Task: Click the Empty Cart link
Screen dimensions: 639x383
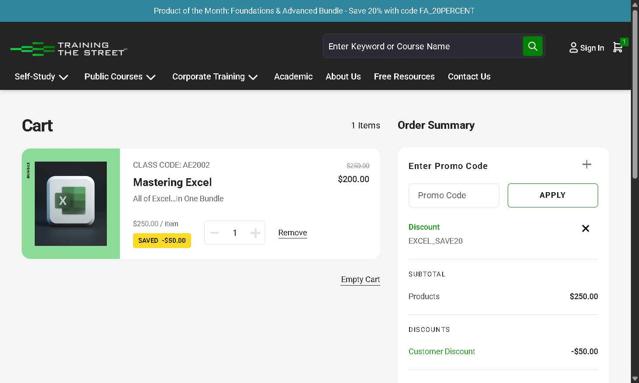Action: pos(360,280)
